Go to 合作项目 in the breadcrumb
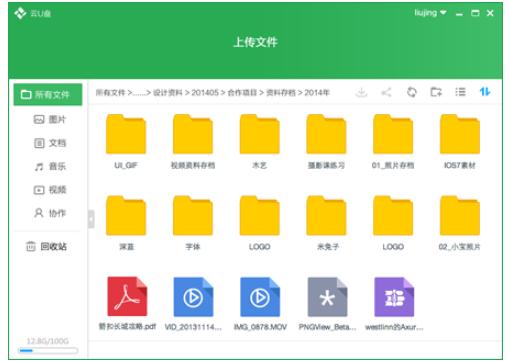The image size is (510, 361). point(242,92)
